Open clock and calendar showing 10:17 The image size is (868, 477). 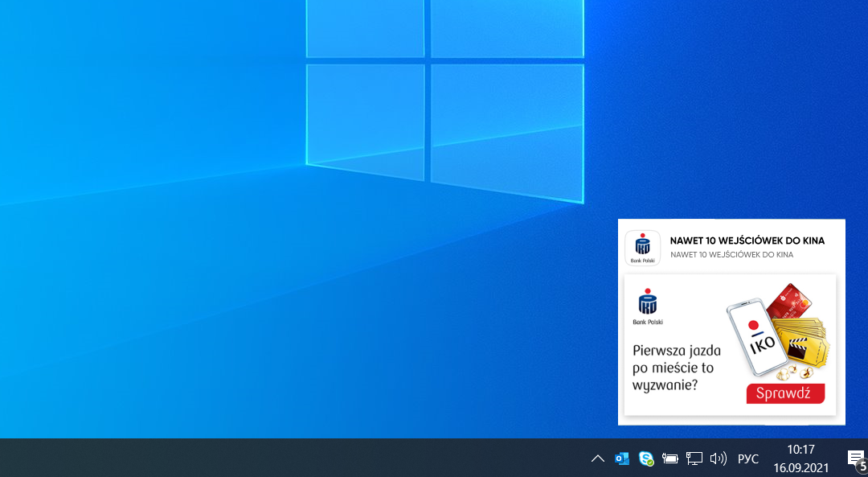pyautogui.click(x=800, y=450)
